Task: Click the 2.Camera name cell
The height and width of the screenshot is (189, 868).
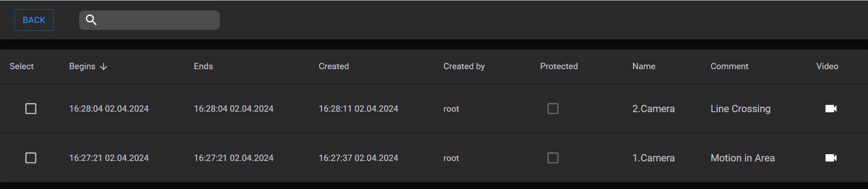Action: (653, 109)
